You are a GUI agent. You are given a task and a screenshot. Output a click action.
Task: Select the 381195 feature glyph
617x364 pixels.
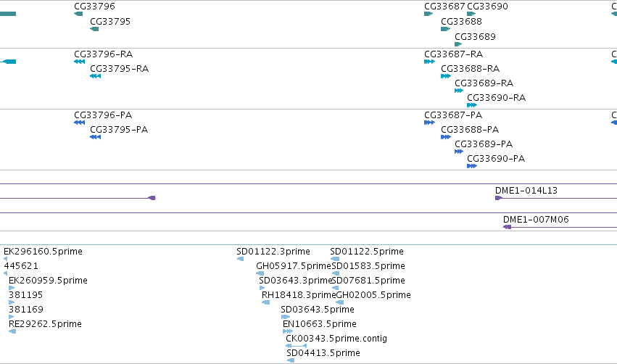[x=12, y=302]
